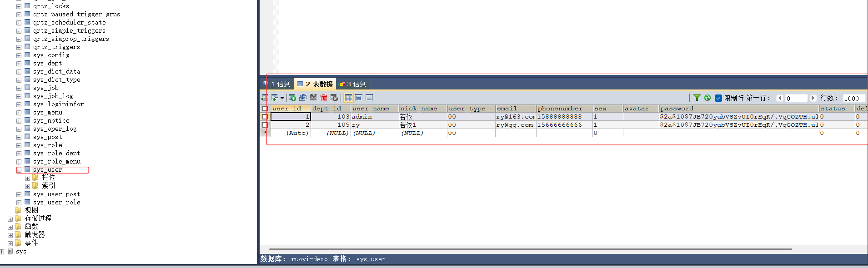Open the 1 信息 tab

pos(276,84)
